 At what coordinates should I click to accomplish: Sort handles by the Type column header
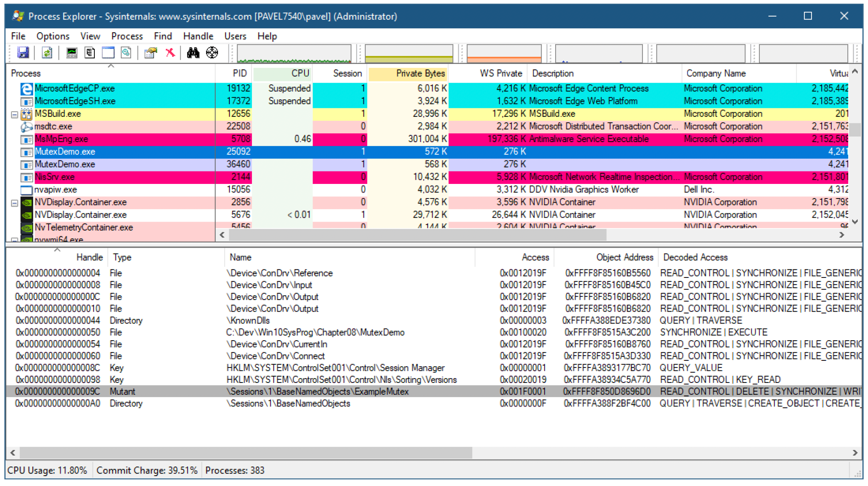(166, 257)
